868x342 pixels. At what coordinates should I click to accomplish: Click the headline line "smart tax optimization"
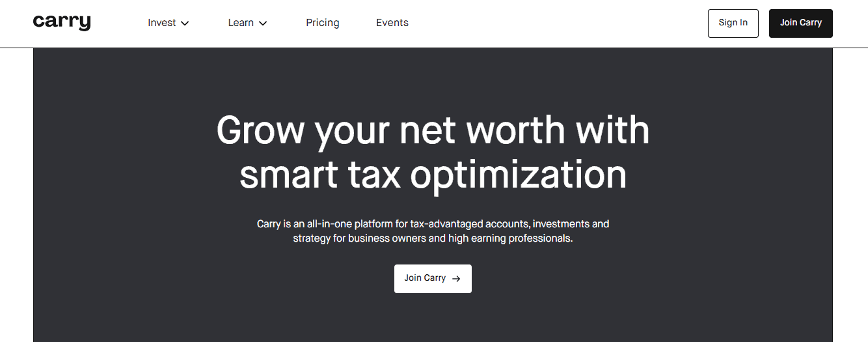click(433, 174)
